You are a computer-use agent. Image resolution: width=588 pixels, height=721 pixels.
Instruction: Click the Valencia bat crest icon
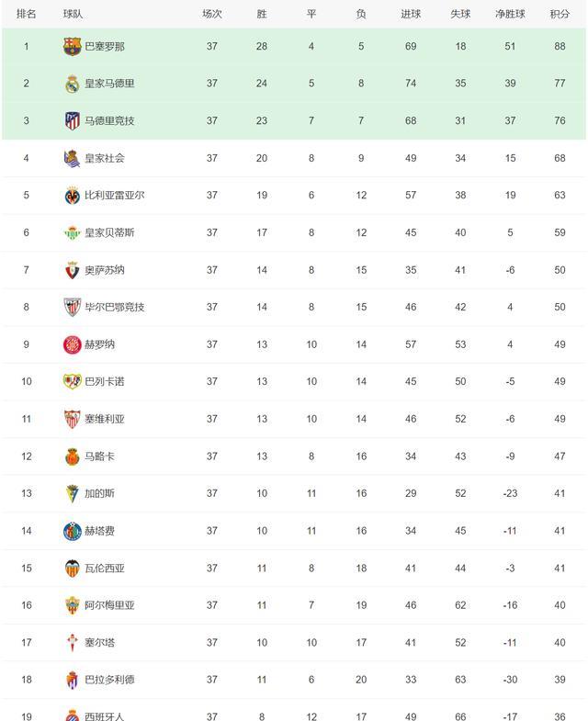click(x=73, y=569)
